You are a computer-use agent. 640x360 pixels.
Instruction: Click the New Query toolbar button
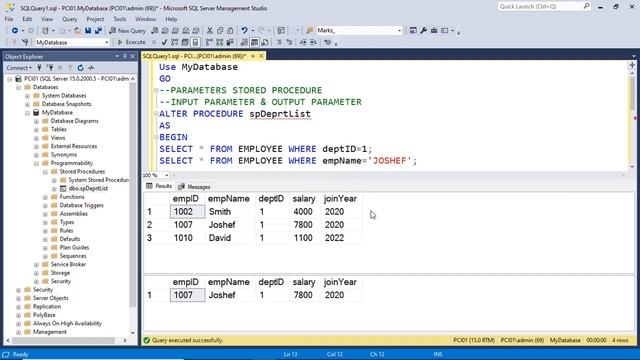tap(127, 31)
